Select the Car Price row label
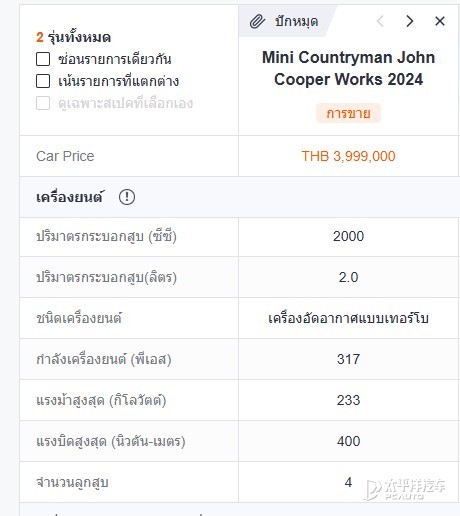The width and height of the screenshot is (460, 516). coord(65,156)
